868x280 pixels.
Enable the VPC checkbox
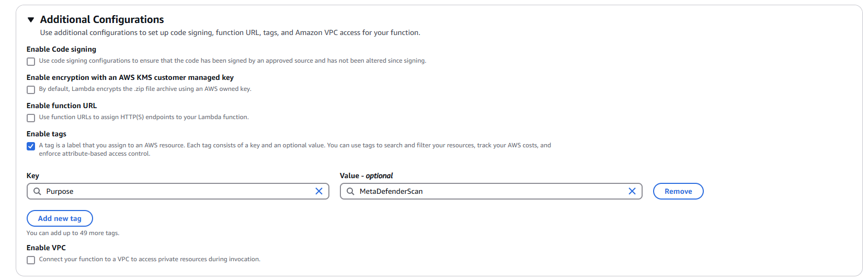[x=31, y=260]
